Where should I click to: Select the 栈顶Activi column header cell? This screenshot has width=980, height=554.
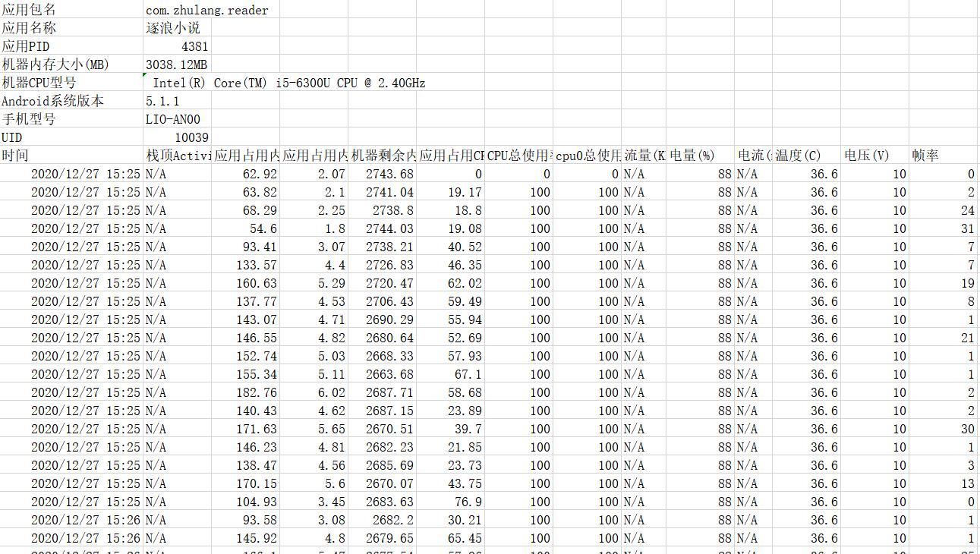[x=178, y=156]
